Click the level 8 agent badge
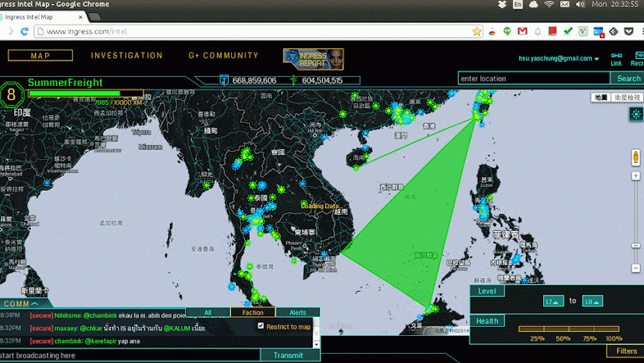 (x=11, y=95)
